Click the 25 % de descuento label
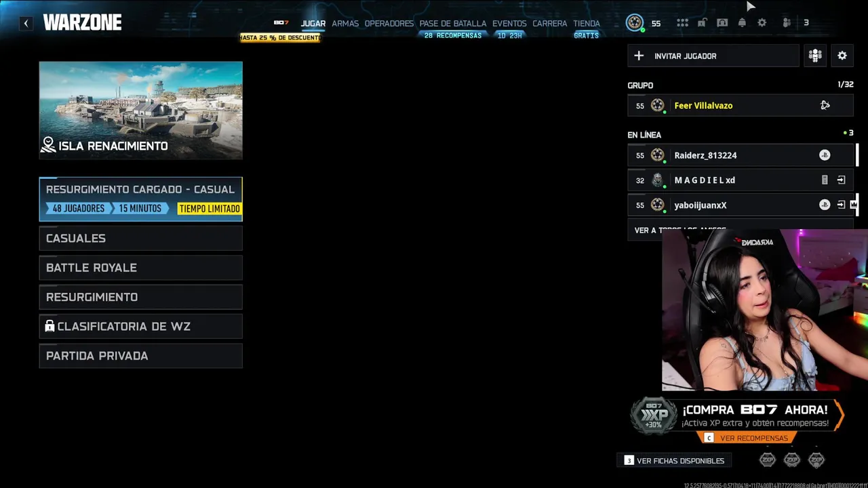The width and height of the screenshot is (868, 488). tap(280, 37)
